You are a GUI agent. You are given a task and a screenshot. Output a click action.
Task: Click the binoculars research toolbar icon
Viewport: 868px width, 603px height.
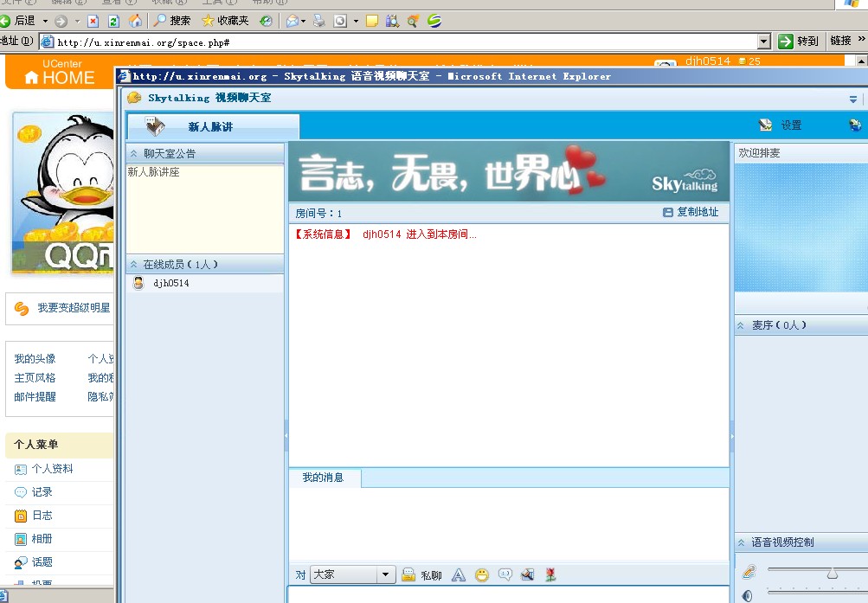pos(393,21)
